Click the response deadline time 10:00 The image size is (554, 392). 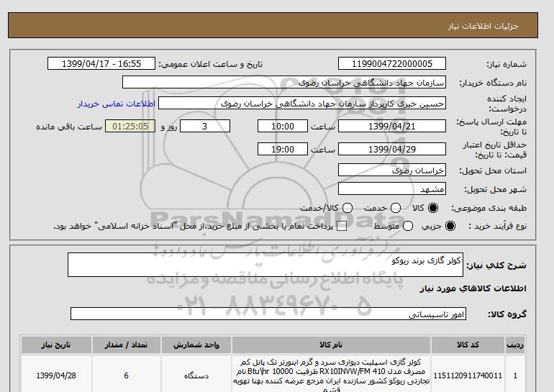click(283, 126)
